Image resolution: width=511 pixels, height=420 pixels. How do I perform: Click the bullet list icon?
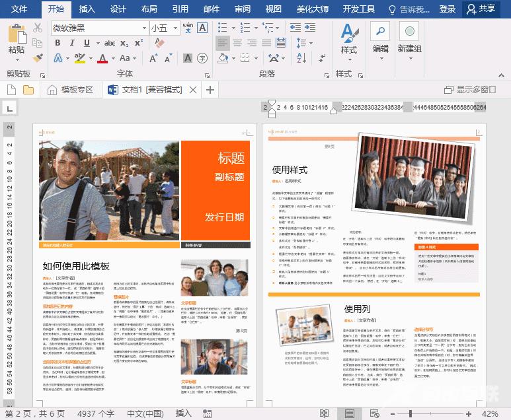click(x=223, y=28)
